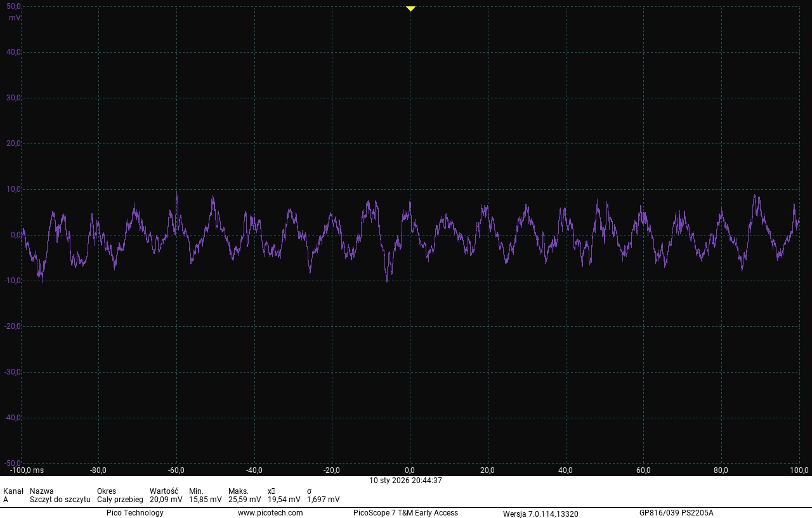Click the Cały przebieg period cell

point(120,500)
